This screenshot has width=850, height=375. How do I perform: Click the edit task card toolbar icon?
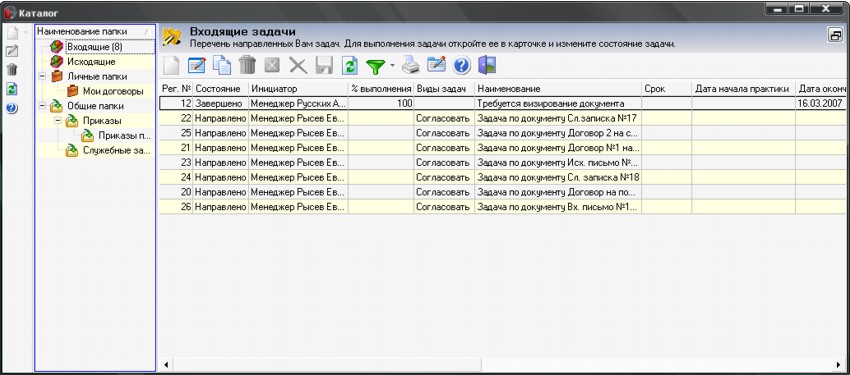[196, 66]
